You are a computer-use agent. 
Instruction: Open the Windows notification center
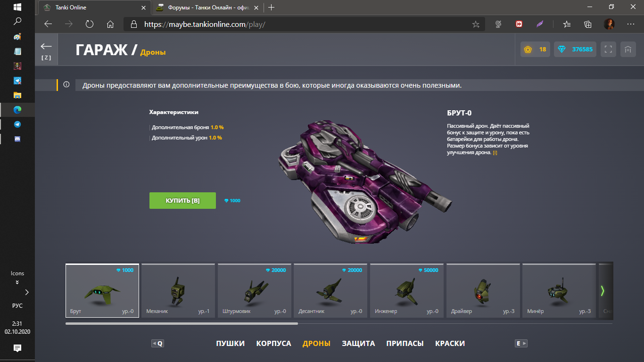pos(17,348)
